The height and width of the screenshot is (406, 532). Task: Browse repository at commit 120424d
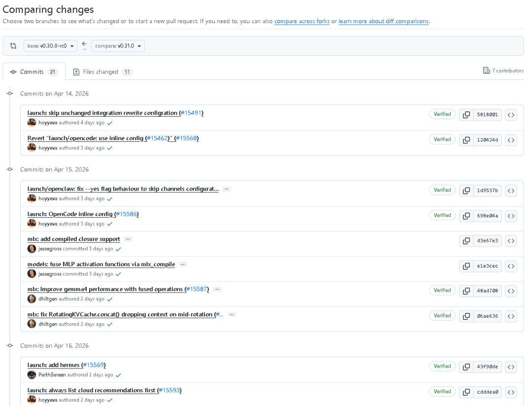[x=511, y=140]
